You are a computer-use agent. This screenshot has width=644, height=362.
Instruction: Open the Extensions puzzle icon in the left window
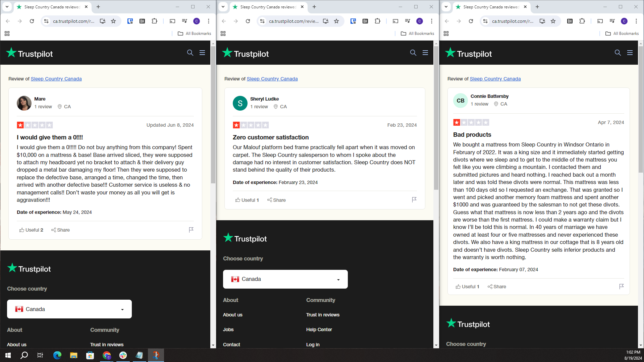(154, 21)
